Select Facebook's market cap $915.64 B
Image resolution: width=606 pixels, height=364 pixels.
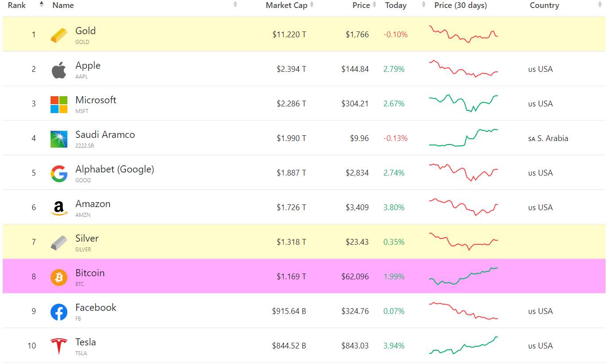pyautogui.click(x=289, y=311)
